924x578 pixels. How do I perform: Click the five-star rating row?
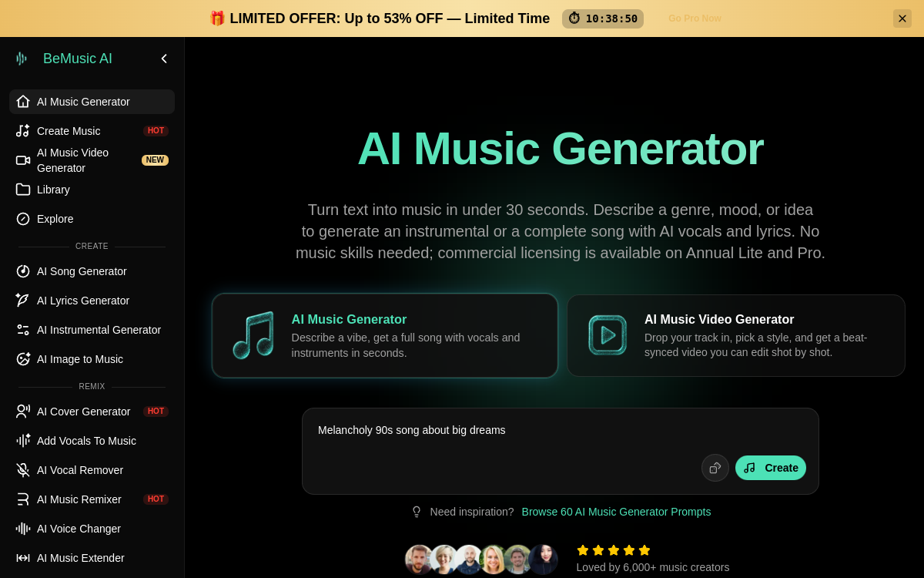tap(614, 550)
